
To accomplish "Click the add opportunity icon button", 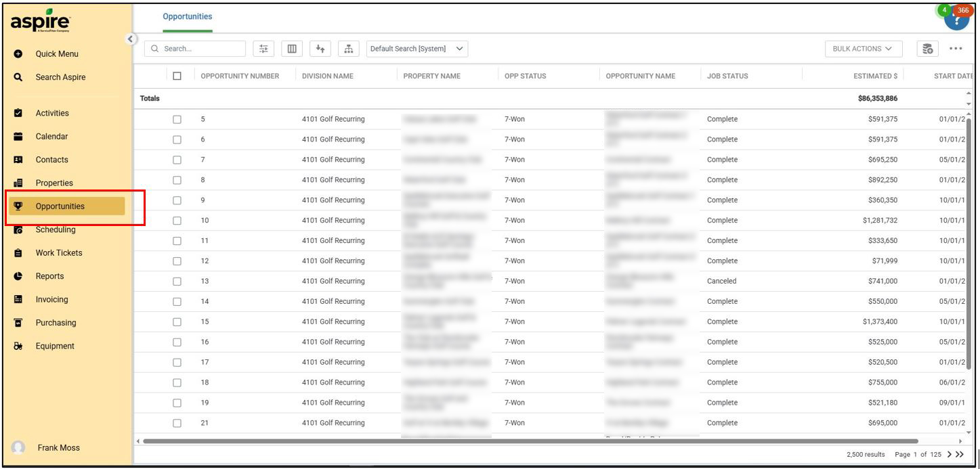I will pos(928,49).
